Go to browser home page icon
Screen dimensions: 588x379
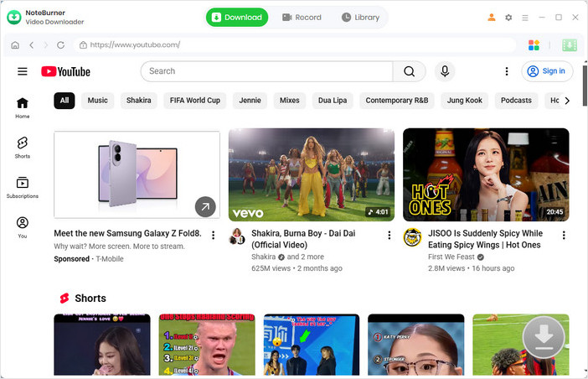point(15,45)
